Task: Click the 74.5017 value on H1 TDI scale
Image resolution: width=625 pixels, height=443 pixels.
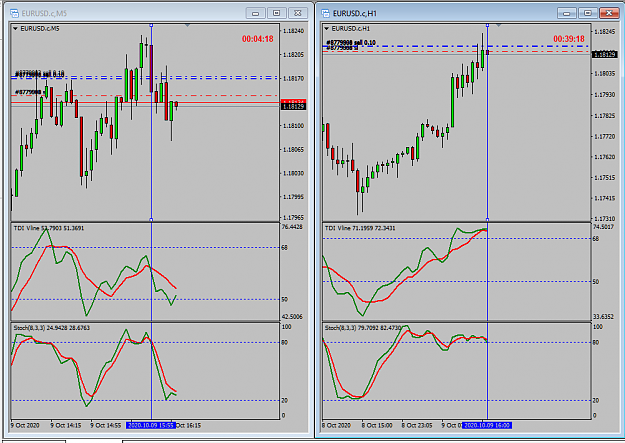Action: [603, 227]
